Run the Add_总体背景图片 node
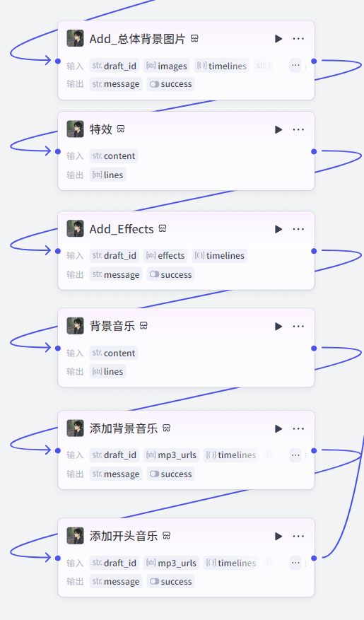 tap(278, 39)
